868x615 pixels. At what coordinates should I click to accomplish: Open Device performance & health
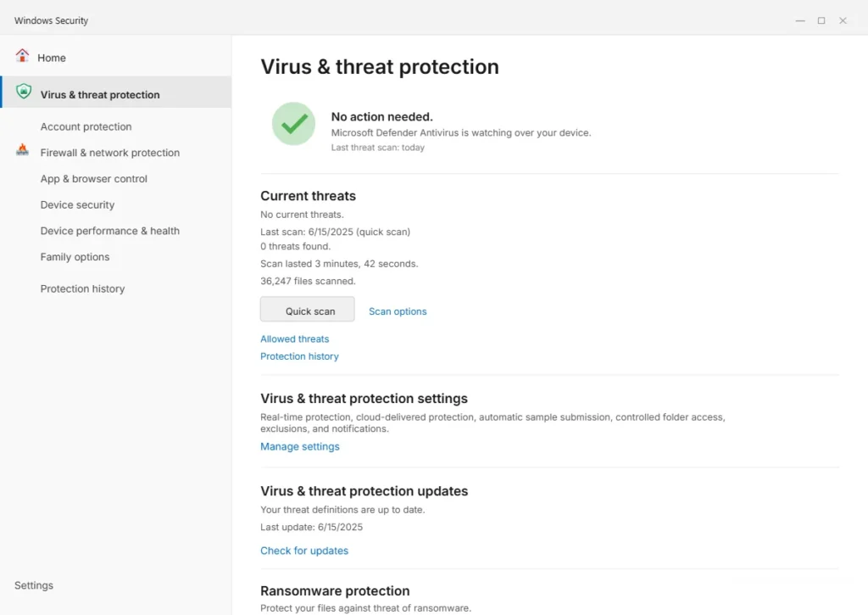coord(109,231)
